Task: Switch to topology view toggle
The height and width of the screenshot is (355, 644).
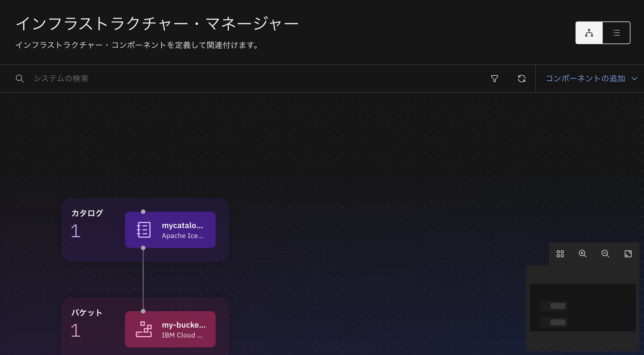Action: coord(589,33)
